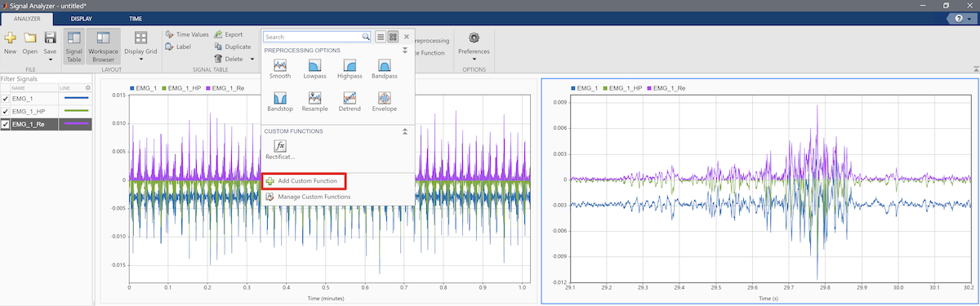This screenshot has height=306, width=980.
Task: Export the selected signal
Action: (x=228, y=34)
